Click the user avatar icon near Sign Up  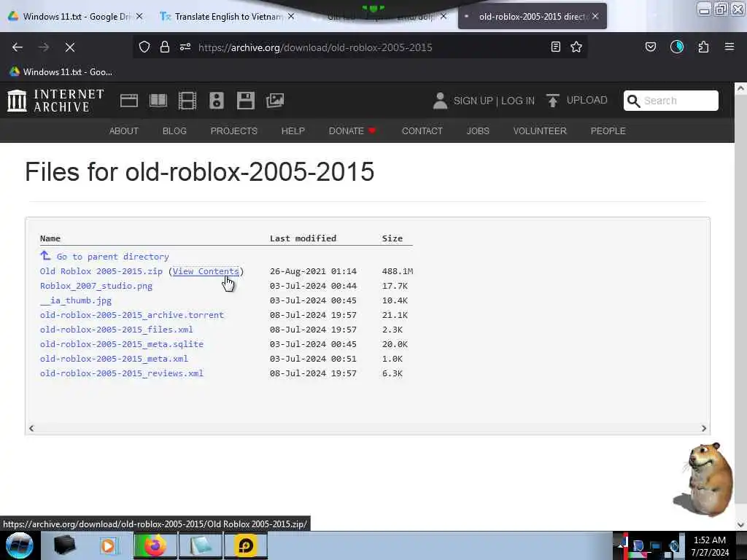click(x=440, y=101)
